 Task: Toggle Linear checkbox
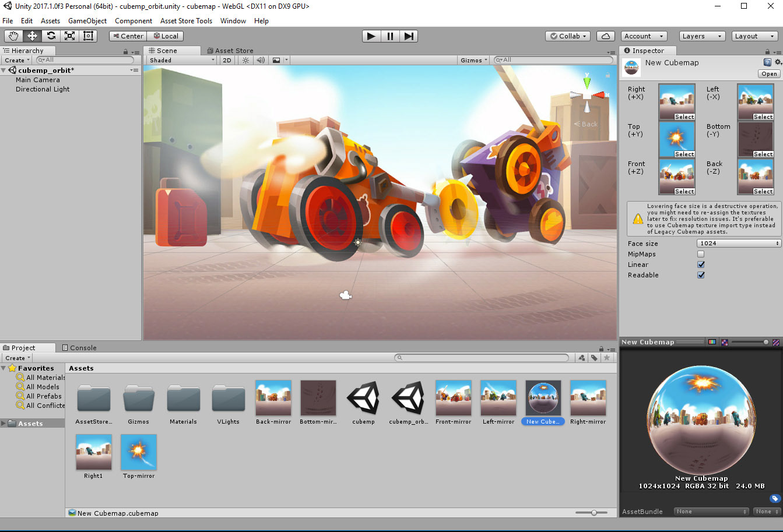701,265
